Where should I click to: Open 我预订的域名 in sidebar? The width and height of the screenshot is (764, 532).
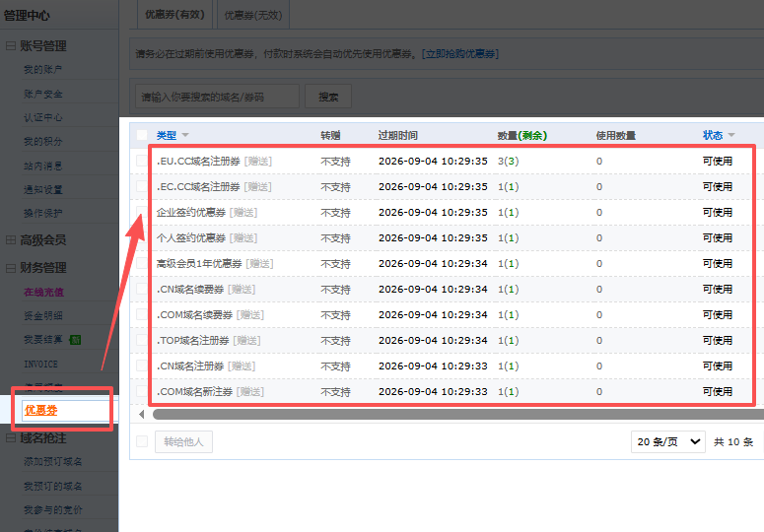point(52,486)
